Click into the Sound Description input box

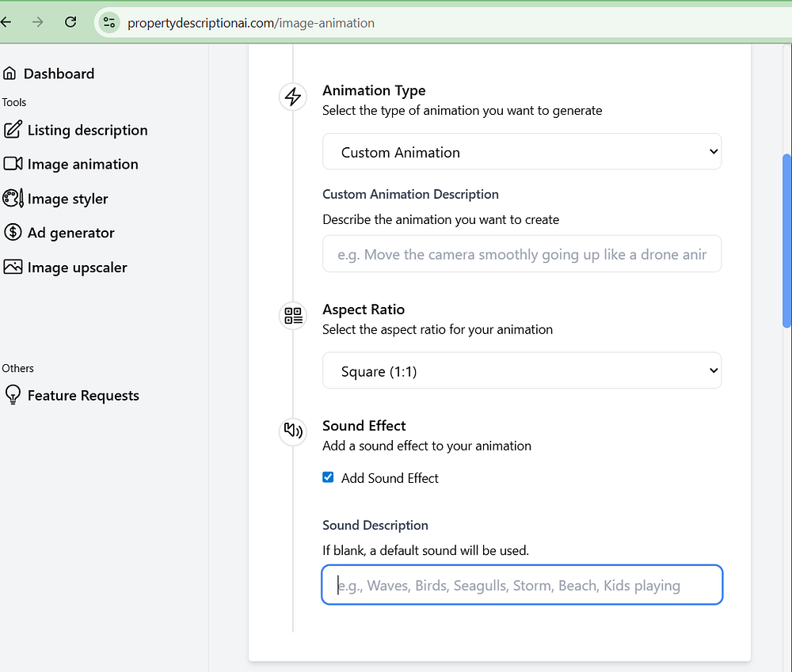coord(521,585)
